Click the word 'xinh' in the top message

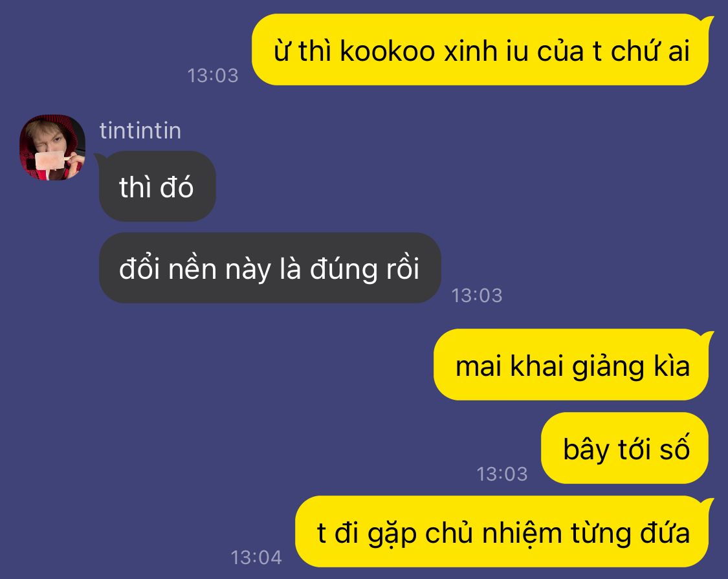point(470,50)
